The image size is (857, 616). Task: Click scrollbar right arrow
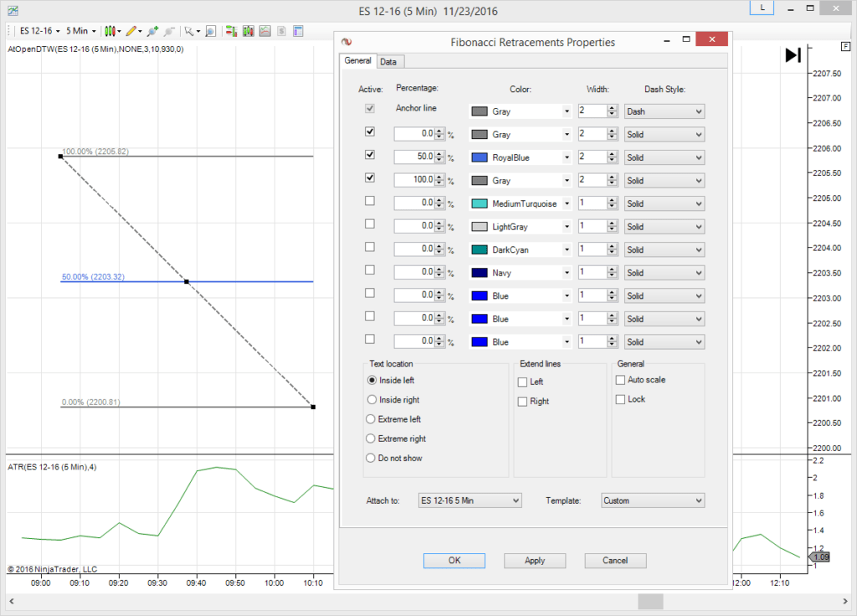tap(845, 601)
